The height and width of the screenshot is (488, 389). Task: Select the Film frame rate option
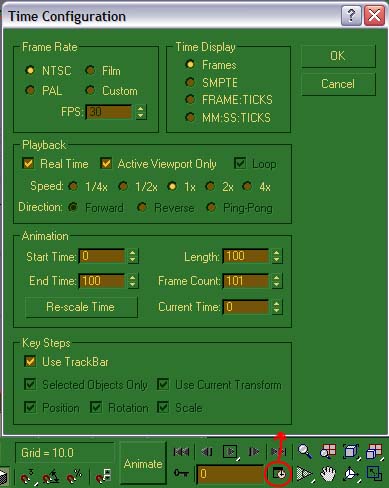[90, 70]
